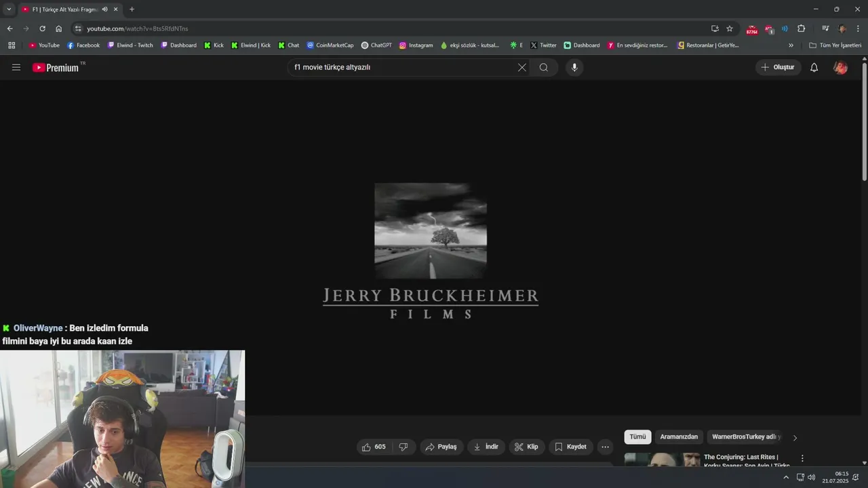Open the Elwind | Kick bookmark
868x488 pixels.
(x=251, y=45)
